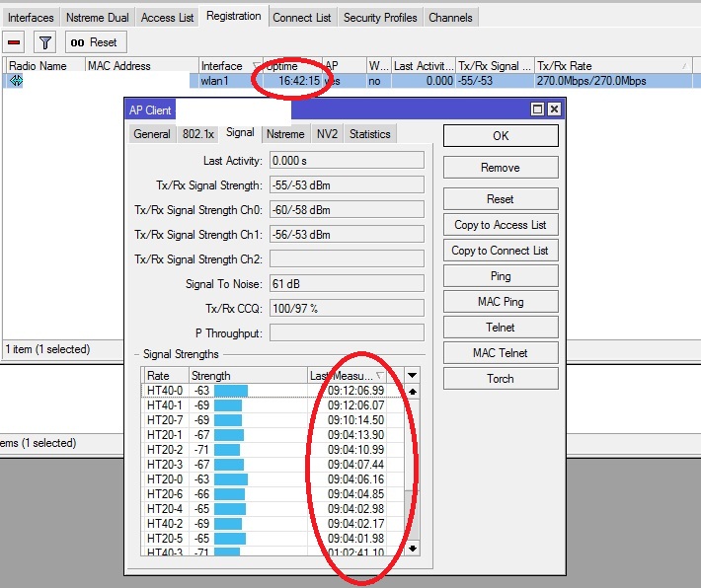Open the Signal Strengths column dropdown arrow
701x588 pixels.
pyautogui.click(x=412, y=375)
